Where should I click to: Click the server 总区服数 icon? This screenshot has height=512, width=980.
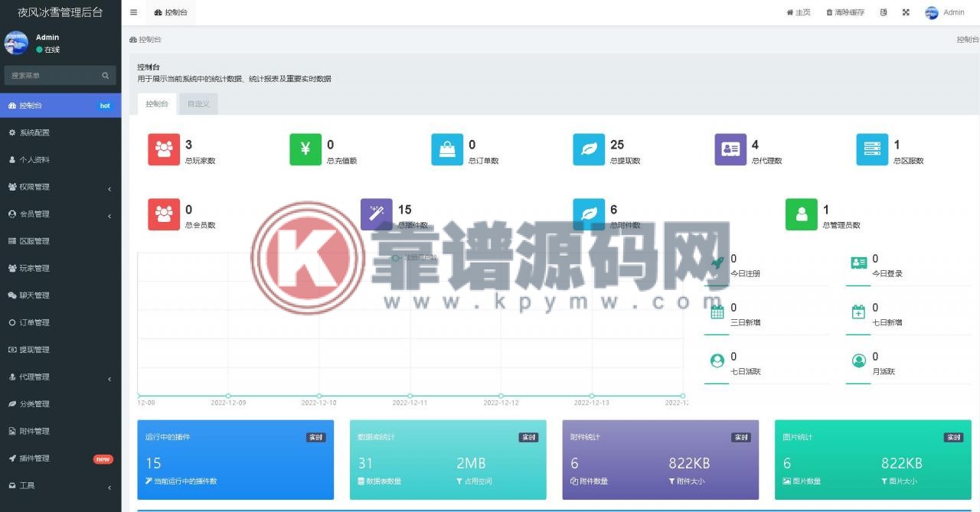(872, 149)
